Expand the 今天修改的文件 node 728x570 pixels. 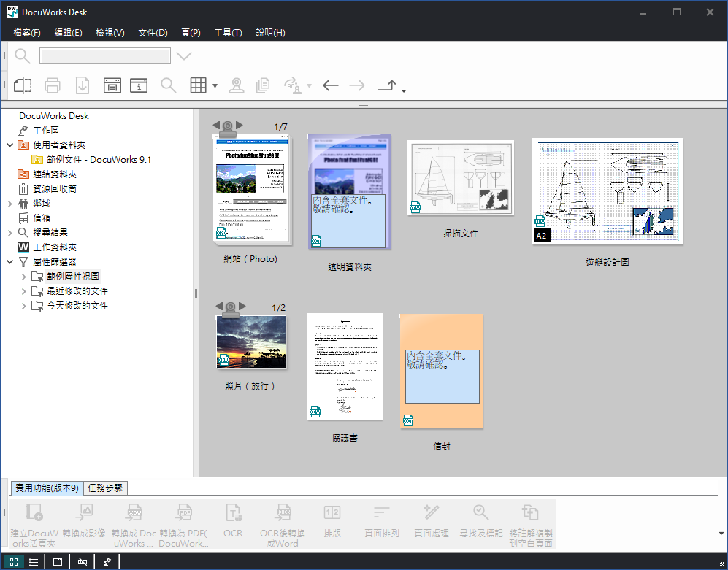click(23, 306)
